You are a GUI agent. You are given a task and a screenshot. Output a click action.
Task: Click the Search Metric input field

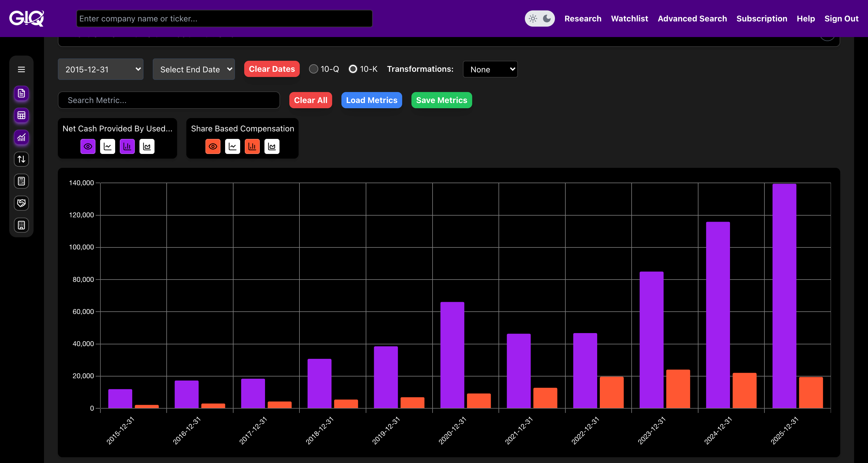tap(169, 100)
